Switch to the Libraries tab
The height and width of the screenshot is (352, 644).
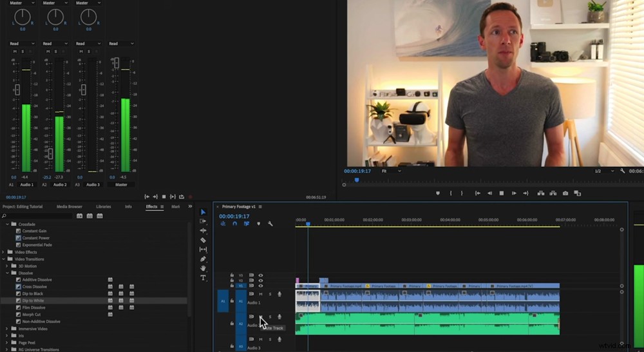pyautogui.click(x=104, y=206)
